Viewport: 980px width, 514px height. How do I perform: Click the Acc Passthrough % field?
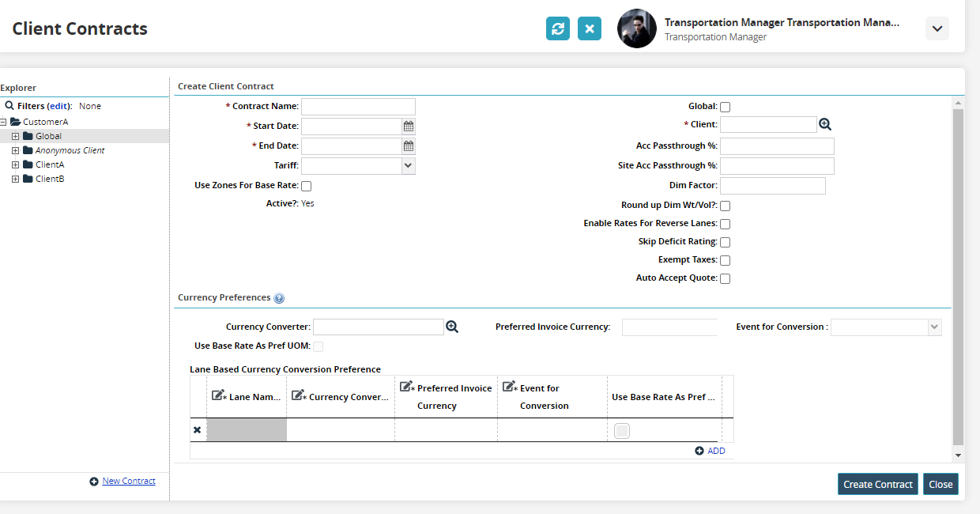click(x=777, y=146)
